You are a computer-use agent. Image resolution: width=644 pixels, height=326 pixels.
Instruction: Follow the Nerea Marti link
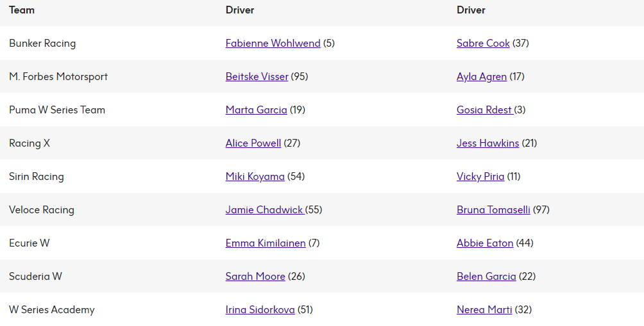[484, 309]
